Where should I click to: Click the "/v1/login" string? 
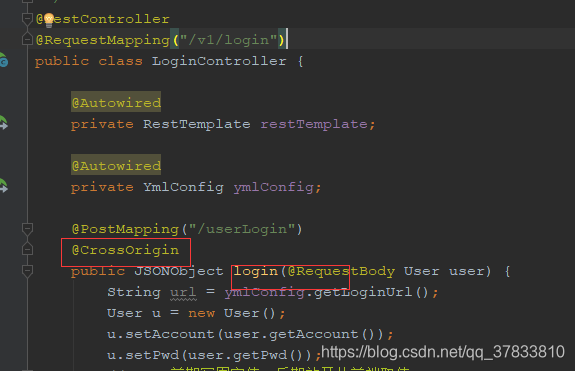[x=228, y=40]
